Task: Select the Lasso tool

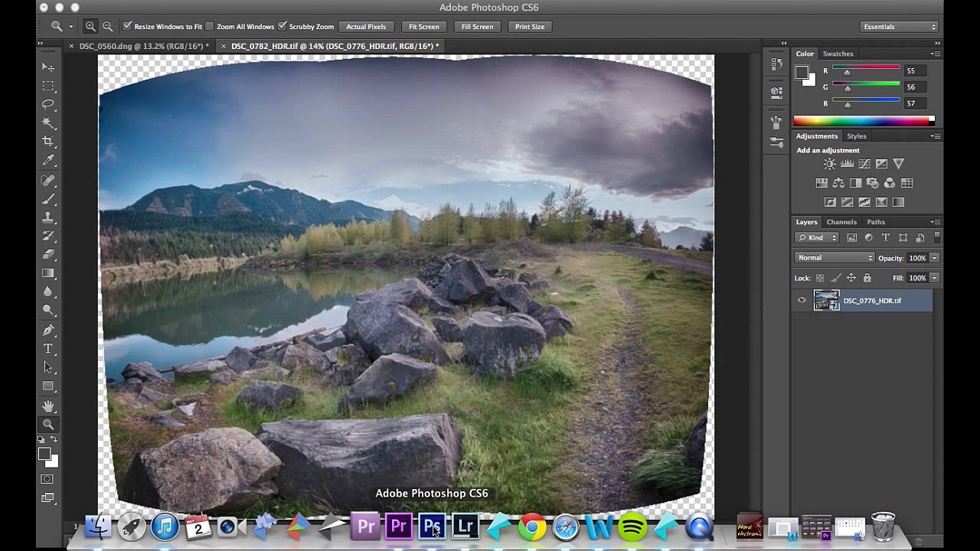Action: (48, 104)
